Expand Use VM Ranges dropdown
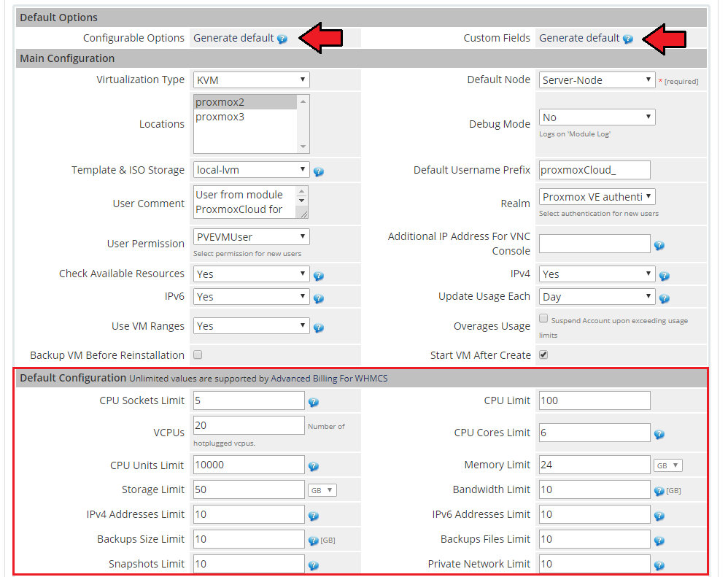The width and height of the screenshot is (728, 577). click(x=251, y=326)
